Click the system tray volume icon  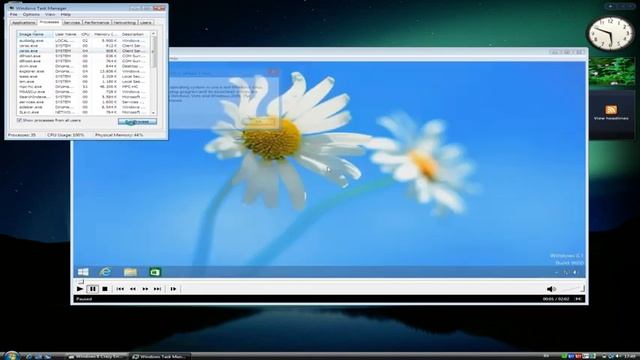618,356
